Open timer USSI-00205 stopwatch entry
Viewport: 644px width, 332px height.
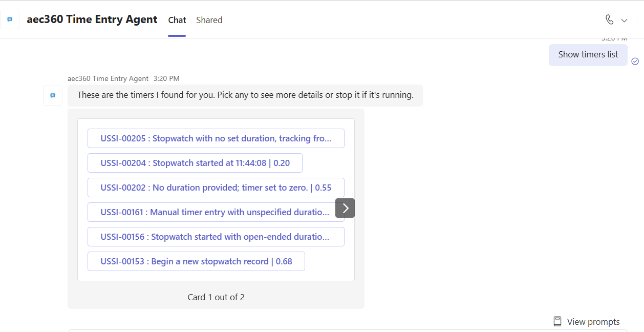216,138
